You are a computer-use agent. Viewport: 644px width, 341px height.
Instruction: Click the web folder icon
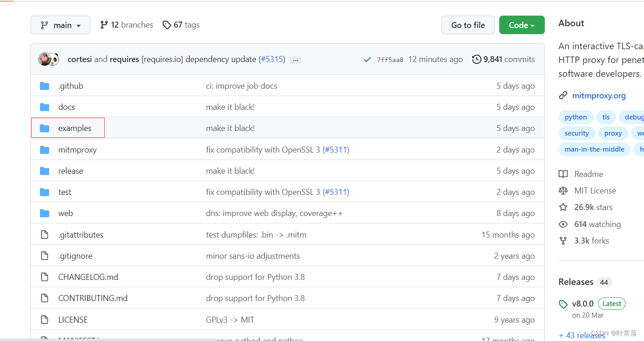point(45,213)
